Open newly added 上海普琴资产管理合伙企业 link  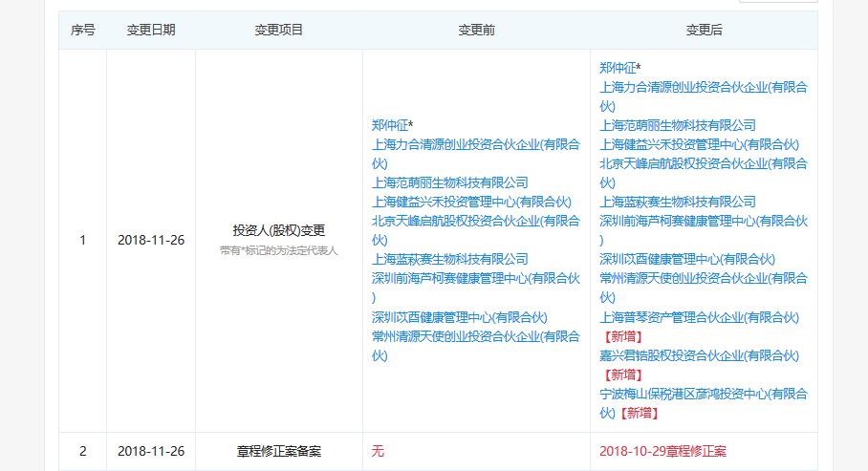699,317
